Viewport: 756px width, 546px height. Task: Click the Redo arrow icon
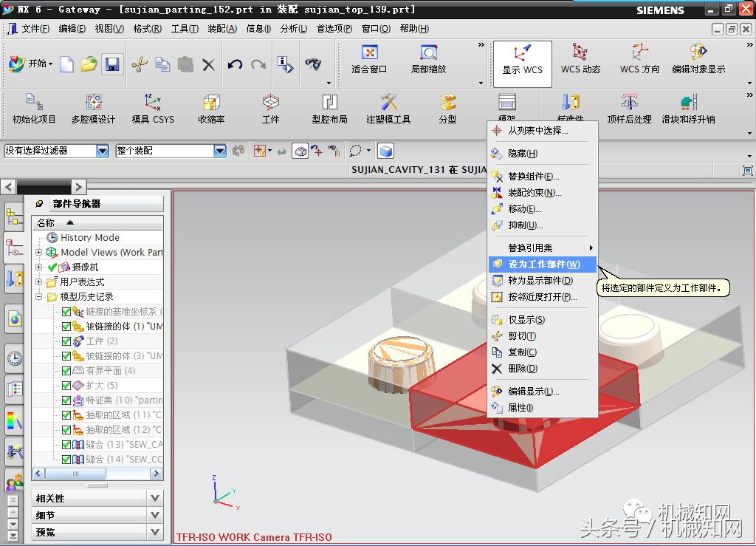pos(258,64)
